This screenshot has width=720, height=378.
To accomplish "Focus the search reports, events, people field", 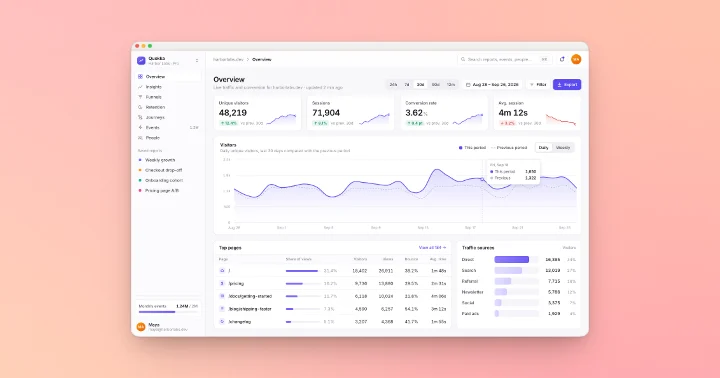I will pos(505,59).
